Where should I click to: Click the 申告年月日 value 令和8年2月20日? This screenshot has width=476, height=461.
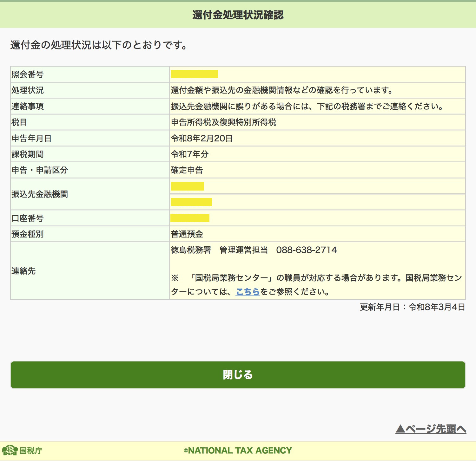click(x=202, y=138)
